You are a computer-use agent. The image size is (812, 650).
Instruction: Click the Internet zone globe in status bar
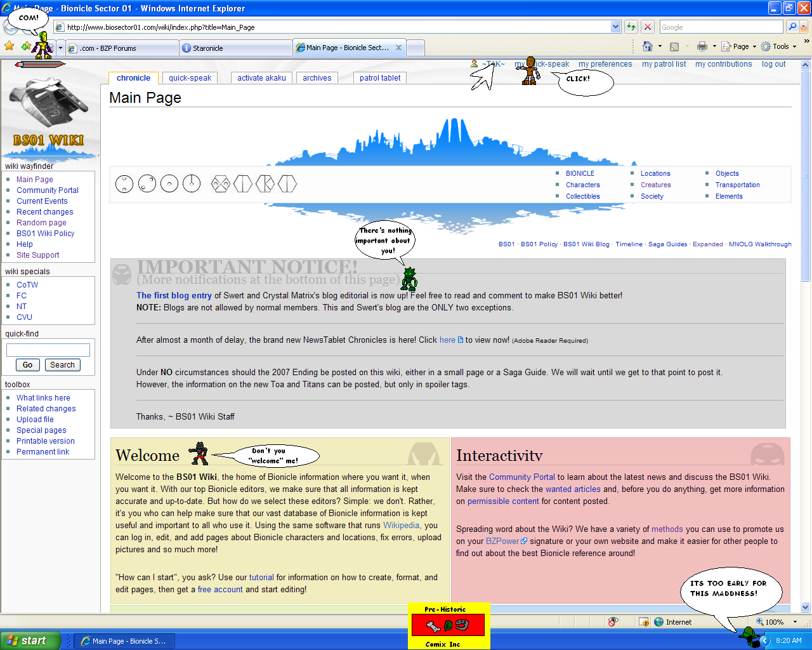pos(658,622)
